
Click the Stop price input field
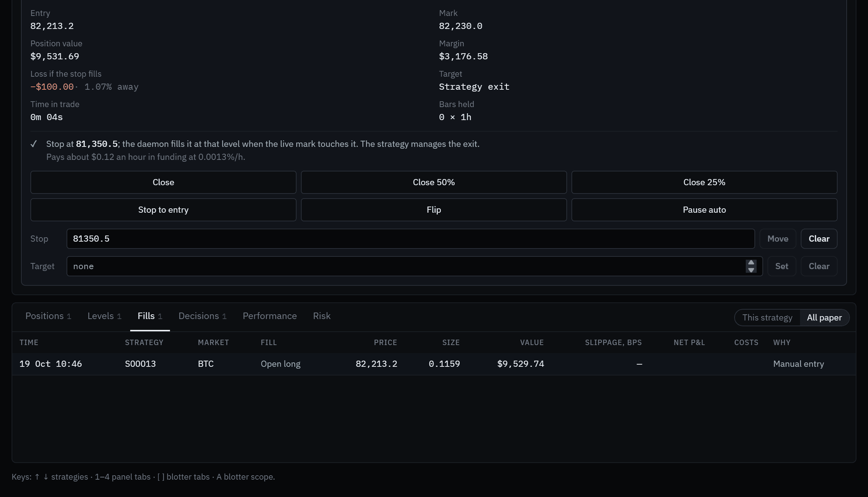pyautogui.click(x=410, y=239)
